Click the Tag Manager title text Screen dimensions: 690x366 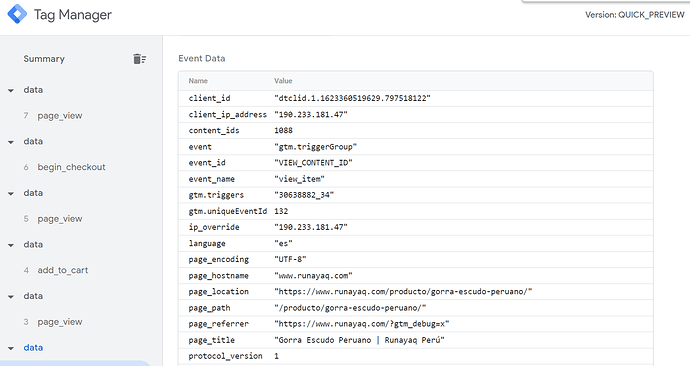tap(73, 15)
